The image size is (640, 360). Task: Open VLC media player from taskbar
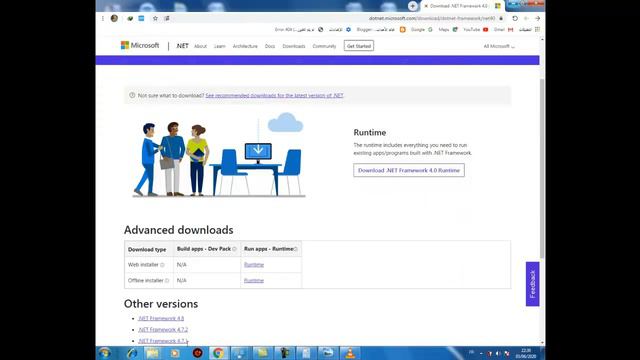[x=350, y=353]
